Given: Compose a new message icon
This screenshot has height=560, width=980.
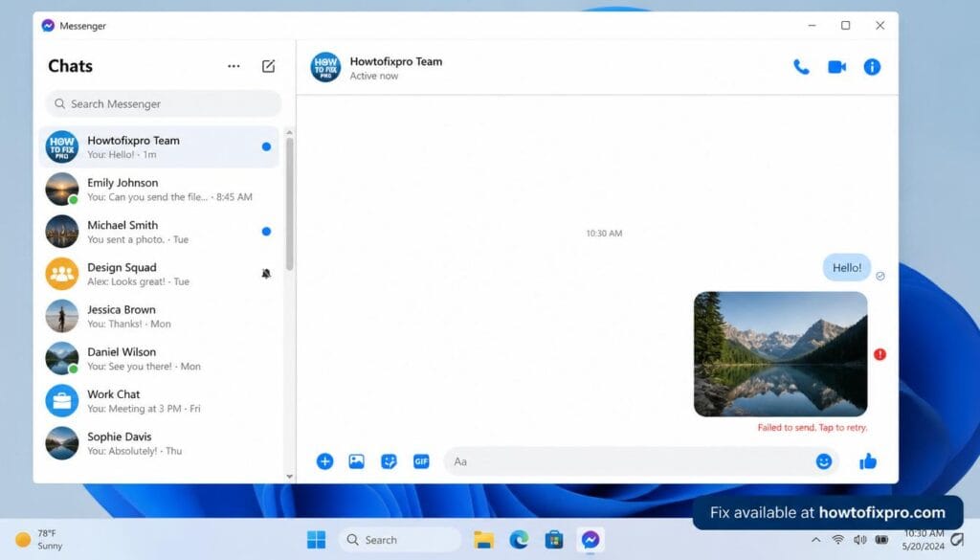Looking at the screenshot, I should pos(268,66).
